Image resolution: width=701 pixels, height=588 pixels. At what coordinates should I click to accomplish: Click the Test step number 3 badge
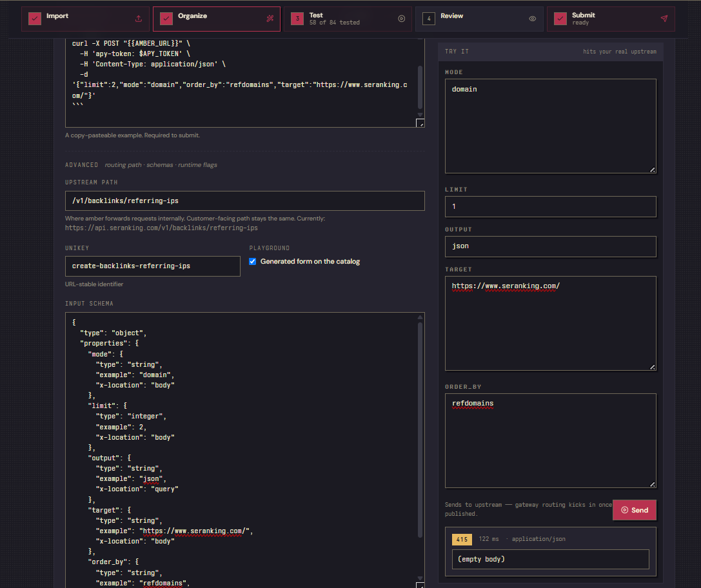(297, 19)
